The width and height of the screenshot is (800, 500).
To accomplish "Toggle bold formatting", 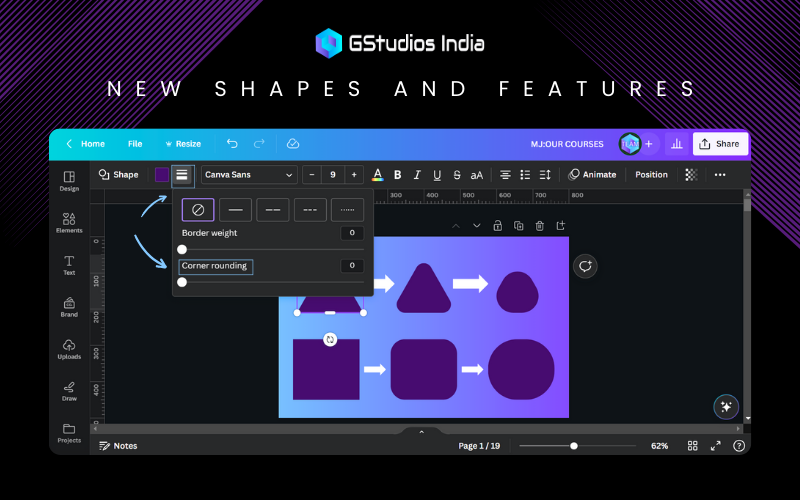I will pyautogui.click(x=397, y=174).
